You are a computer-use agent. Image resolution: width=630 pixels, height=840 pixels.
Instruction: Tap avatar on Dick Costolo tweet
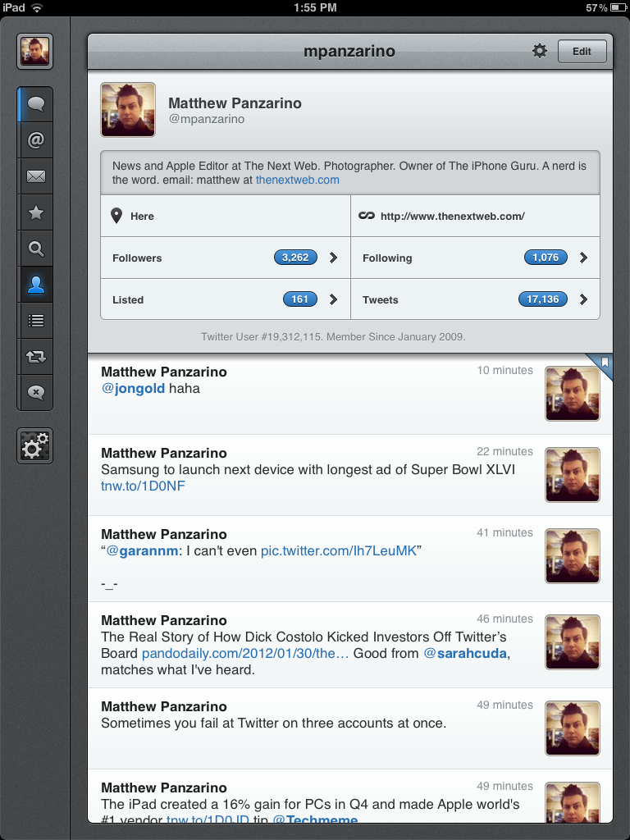[572, 642]
